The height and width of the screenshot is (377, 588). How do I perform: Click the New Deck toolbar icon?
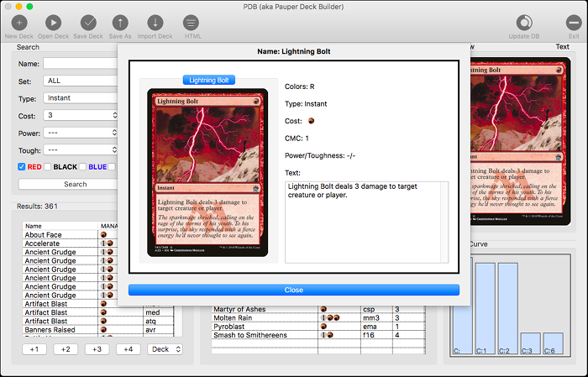[19, 23]
